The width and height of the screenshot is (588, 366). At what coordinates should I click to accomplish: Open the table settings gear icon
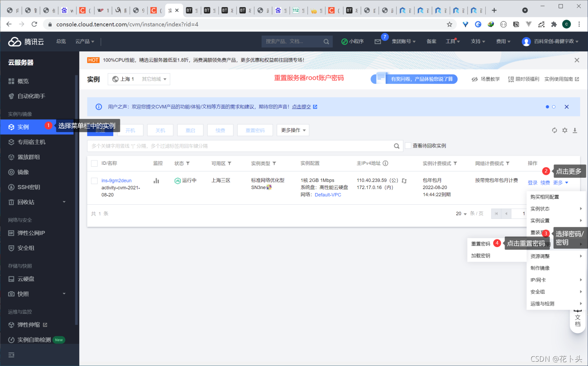pyautogui.click(x=564, y=130)
